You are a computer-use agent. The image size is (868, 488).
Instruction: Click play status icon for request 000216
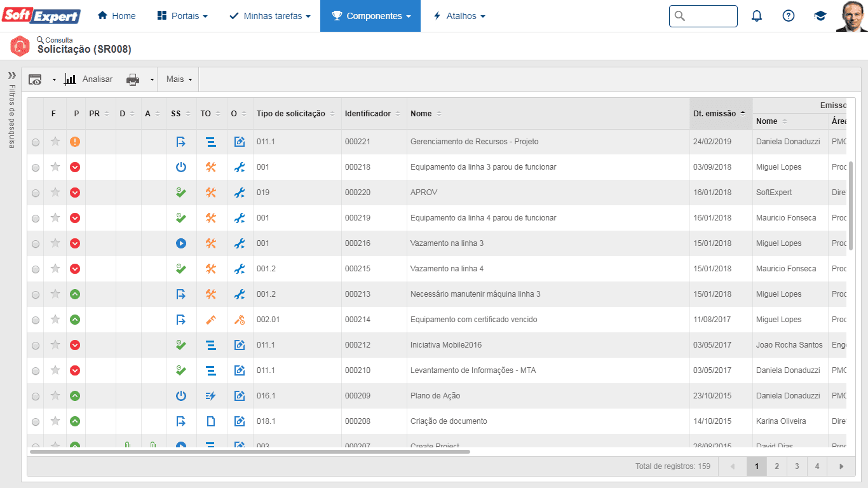(181, 243)
